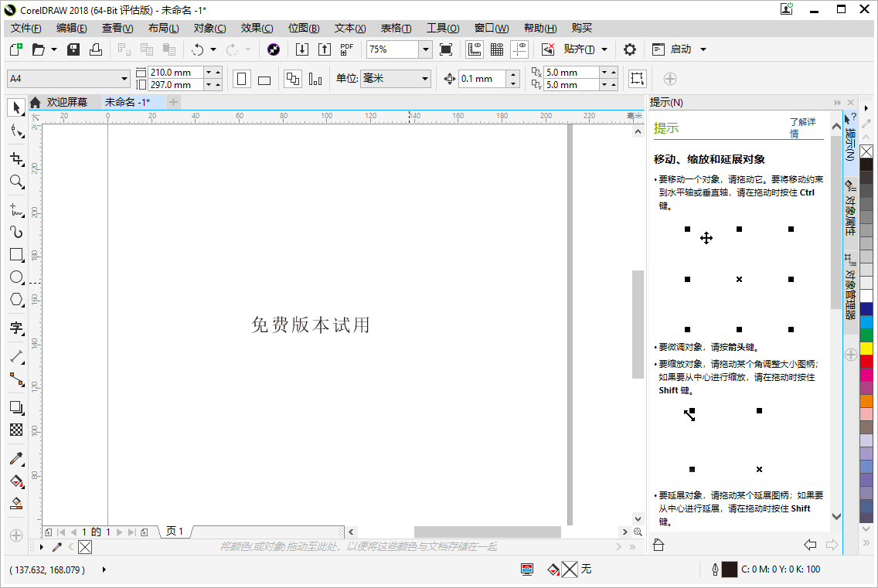878x588 pixels.
Task: Select the Smart Fill tool
Action: point(16,504)
